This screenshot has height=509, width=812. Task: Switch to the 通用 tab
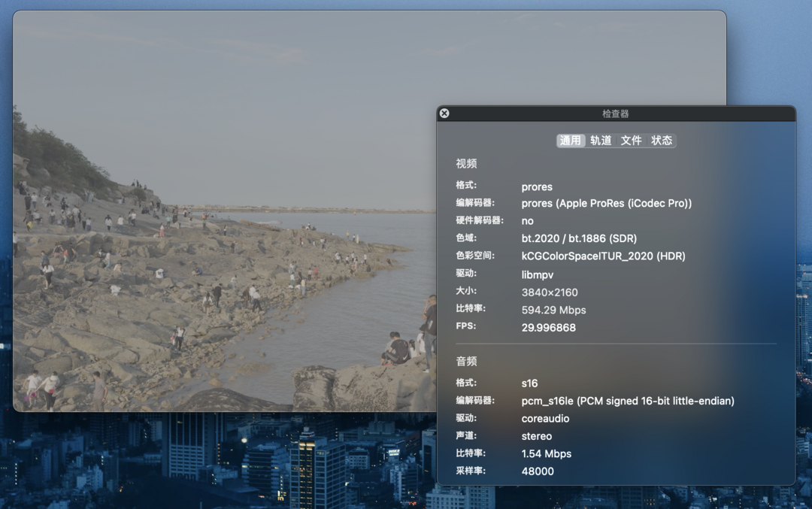pyautogui.click(x=571, y=141)
